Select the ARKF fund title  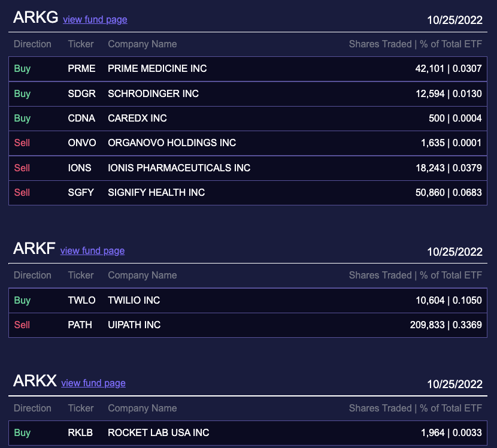(34, 249)
